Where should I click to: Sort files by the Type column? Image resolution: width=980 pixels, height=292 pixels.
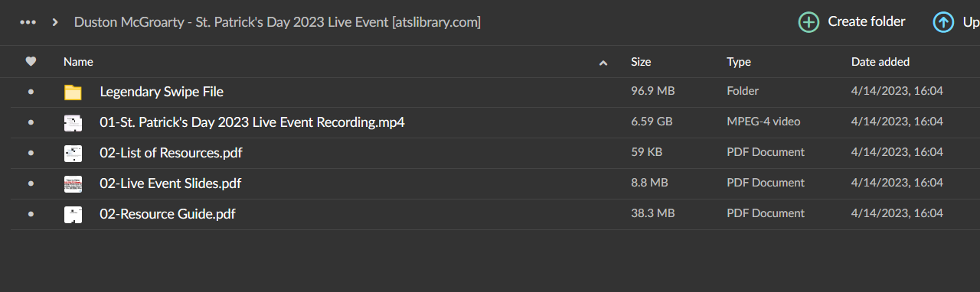739,62
